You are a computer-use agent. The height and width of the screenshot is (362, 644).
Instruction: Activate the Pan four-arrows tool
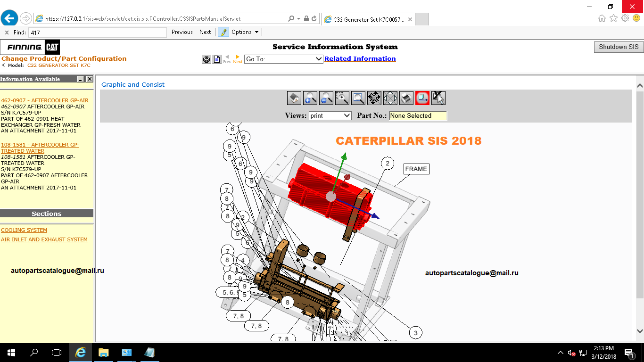(x=390, y=98)
